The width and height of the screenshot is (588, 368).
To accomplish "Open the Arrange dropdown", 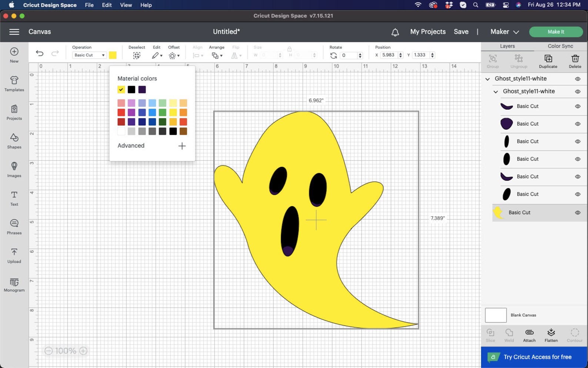I will [x=217, y=56].
